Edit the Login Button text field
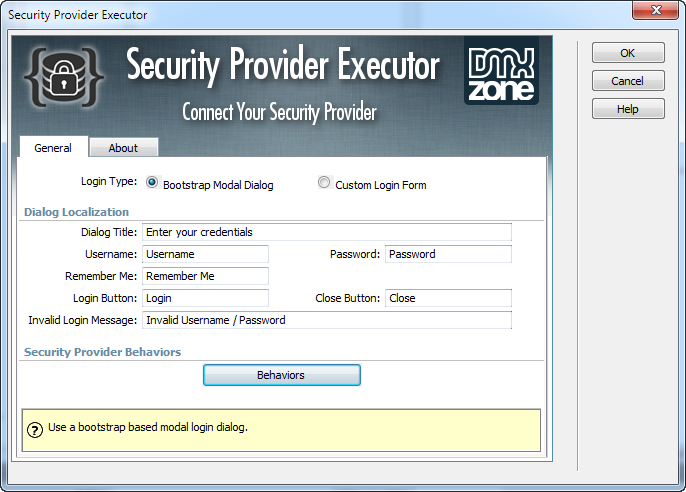 point(205,298)
